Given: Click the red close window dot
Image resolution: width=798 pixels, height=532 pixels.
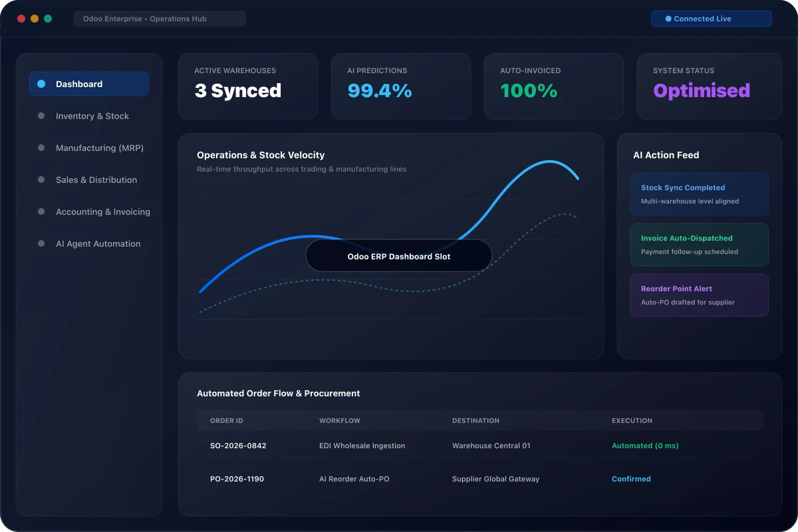Looking at the screenshot, I should point(21,19).
